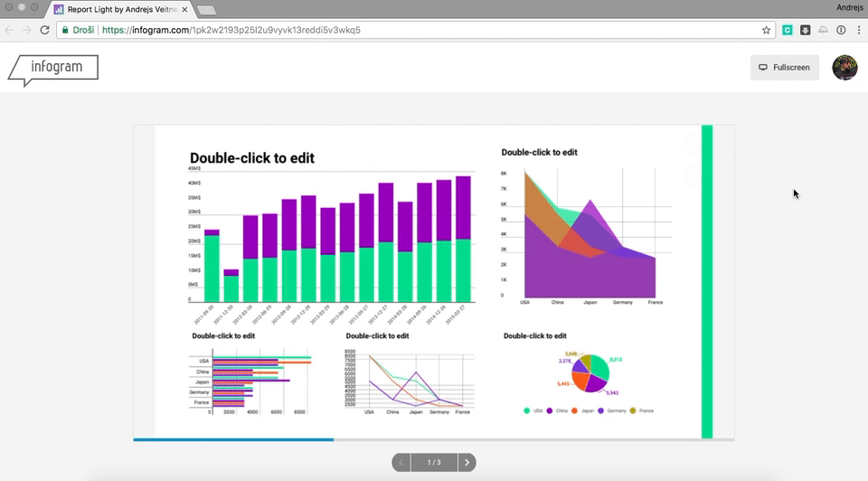Open a new browser tab
This screenshot has width=868, height=481.
[206, 10]
